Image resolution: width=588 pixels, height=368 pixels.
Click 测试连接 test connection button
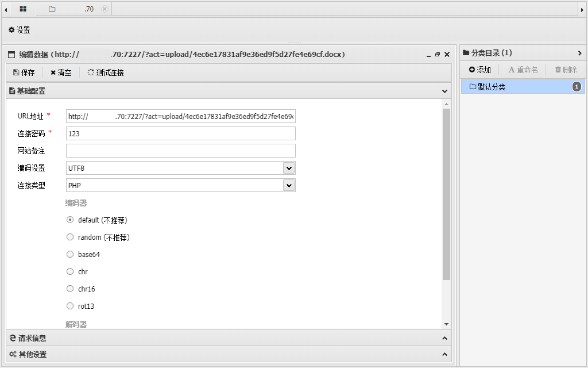106,72
